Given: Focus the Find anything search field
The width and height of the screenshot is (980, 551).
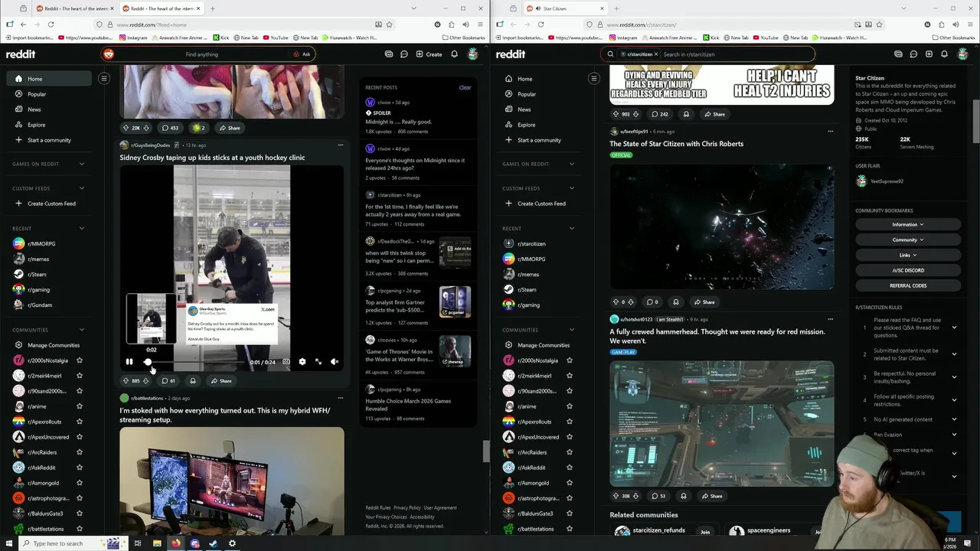Looking at the screenshot, I should (x=202, y=54).
